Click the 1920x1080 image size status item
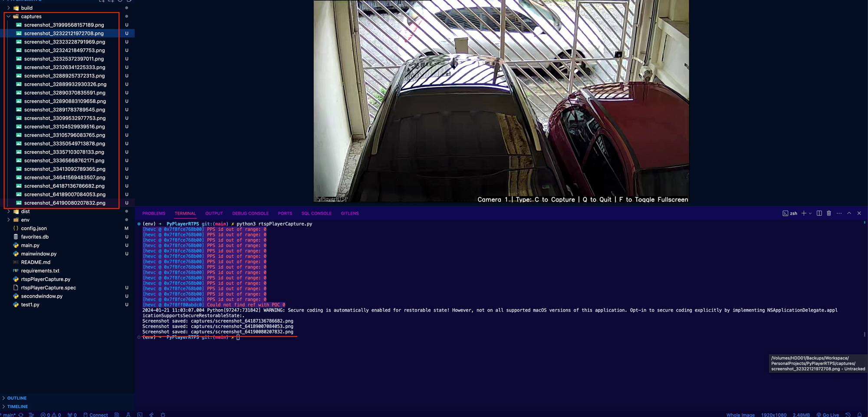This screenshot has width=868, height=417. pos(774,415)
